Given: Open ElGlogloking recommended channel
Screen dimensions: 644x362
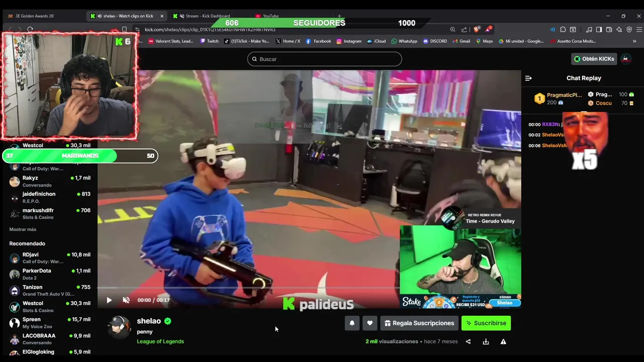Looking at the screenshot, I should [x=50, y=352].
